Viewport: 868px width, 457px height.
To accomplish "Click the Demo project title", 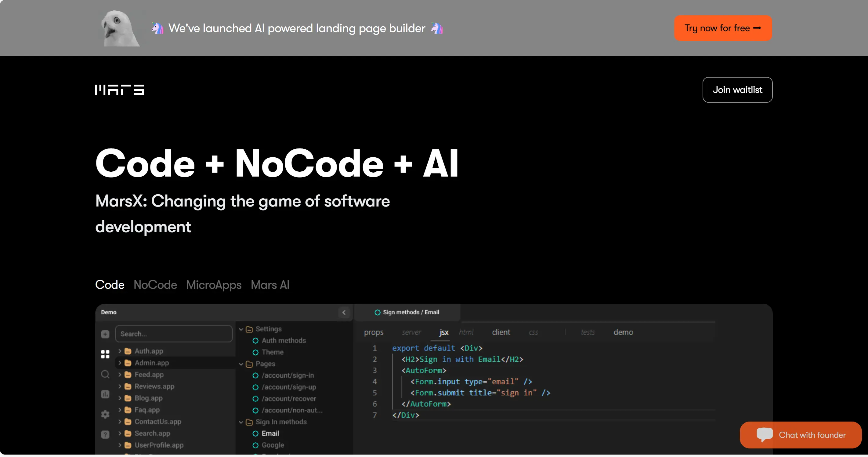I will (x=109, y=312).
